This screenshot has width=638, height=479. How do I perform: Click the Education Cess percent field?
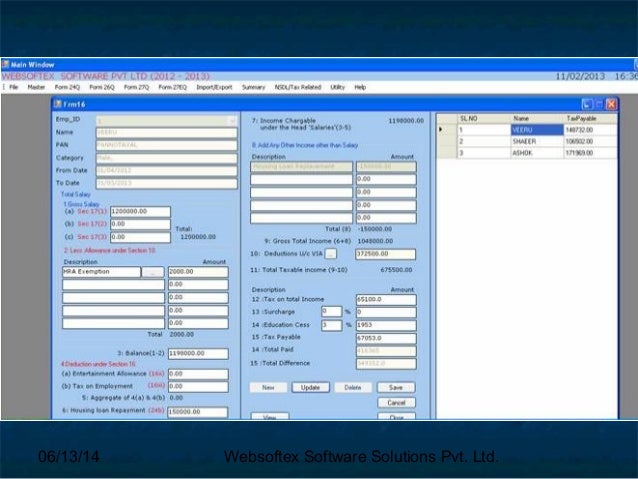pos(332,325)
